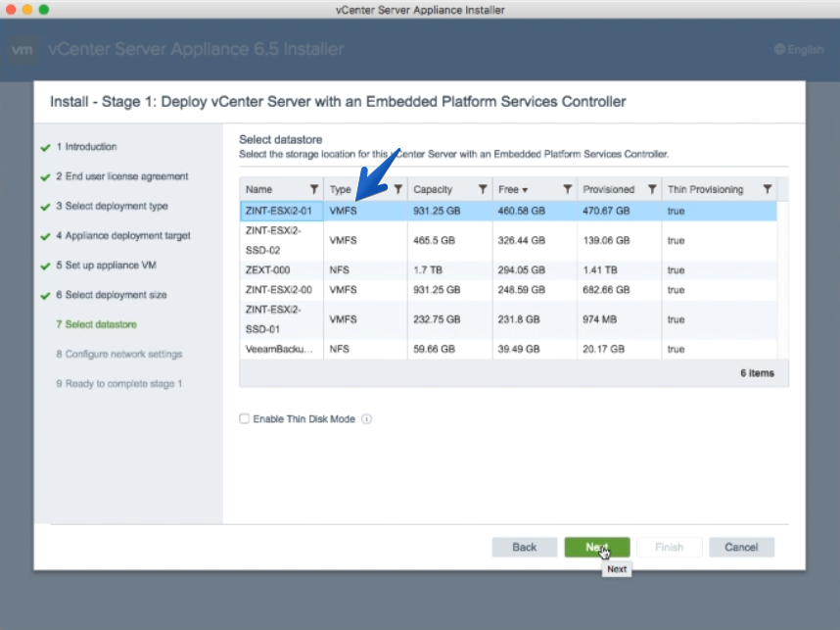Select the ZINT-ESXi2-SSD-01 datastore
Image resolution: width=840 pixels, height=630 pixels.
coord(508,319)
